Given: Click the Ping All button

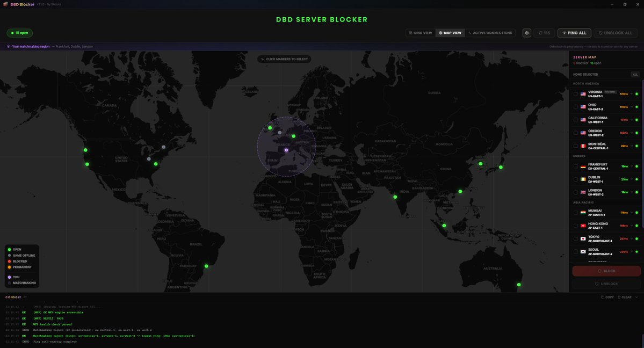Looking at the screenshot, I should 574,33.
